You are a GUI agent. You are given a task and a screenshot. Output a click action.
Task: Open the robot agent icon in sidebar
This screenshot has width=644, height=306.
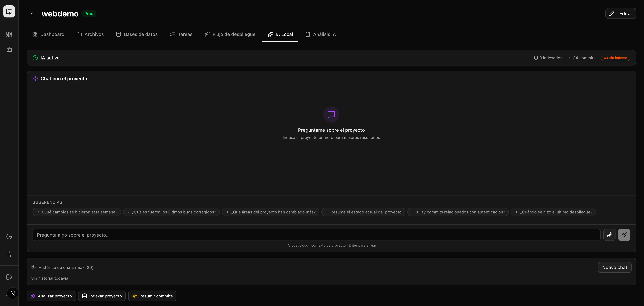pos(9,50)
